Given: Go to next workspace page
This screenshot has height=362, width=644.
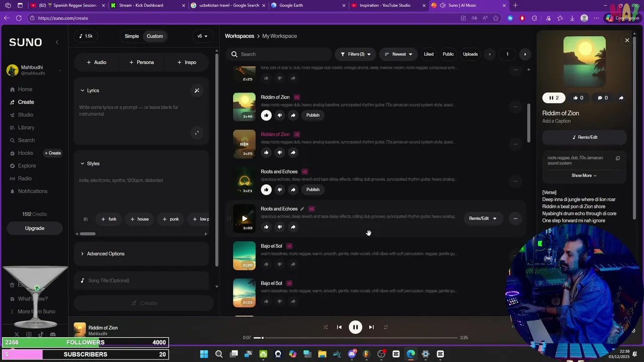Looking at the screenshot, I should [x=525, y=54].
